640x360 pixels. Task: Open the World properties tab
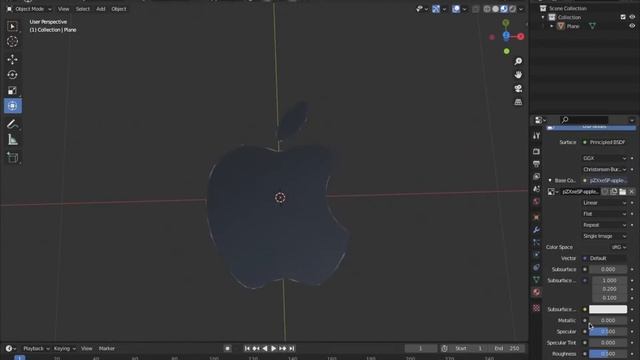point(536,201)
